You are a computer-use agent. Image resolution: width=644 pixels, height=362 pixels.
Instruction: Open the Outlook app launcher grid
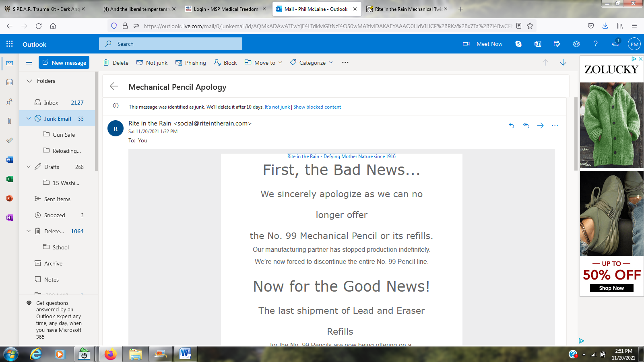10,44
